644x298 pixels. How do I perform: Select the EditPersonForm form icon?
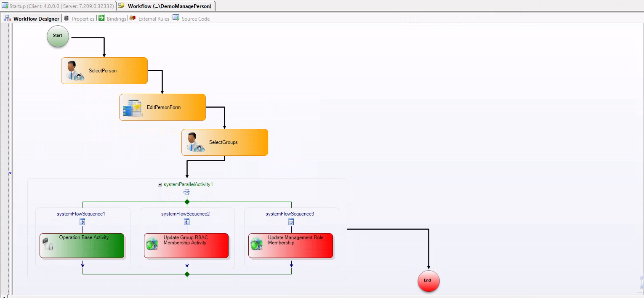pyautogui.click(x=132, y=108)
